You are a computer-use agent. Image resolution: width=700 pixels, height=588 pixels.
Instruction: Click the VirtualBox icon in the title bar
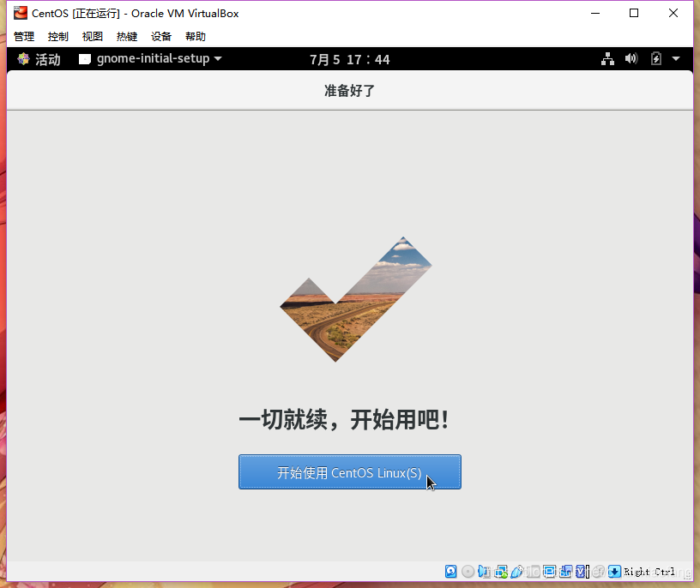tap(20, 13)
